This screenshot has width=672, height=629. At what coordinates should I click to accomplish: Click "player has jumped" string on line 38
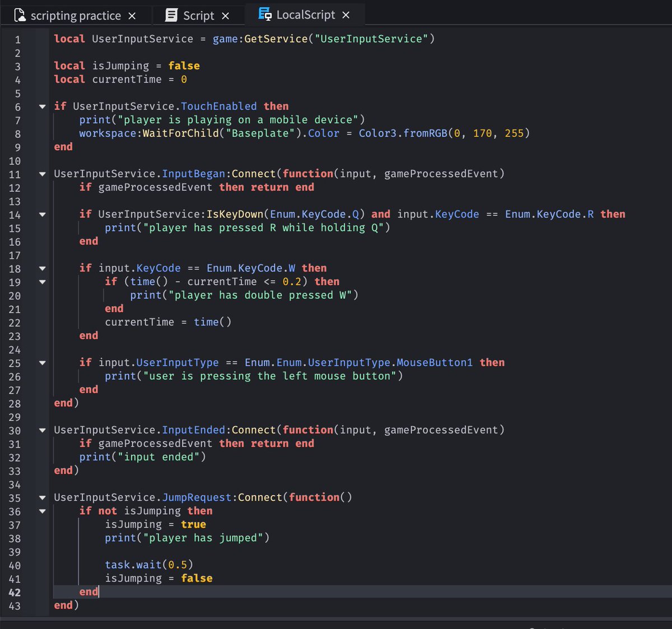coord(203,538)
